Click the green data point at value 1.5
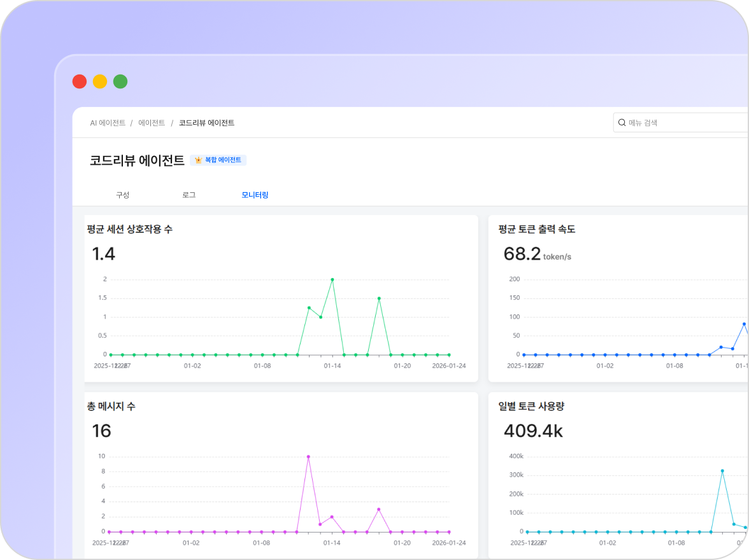The height and width of the screenshot is (560, 749). pyautogui.click(x=379, y=298)
